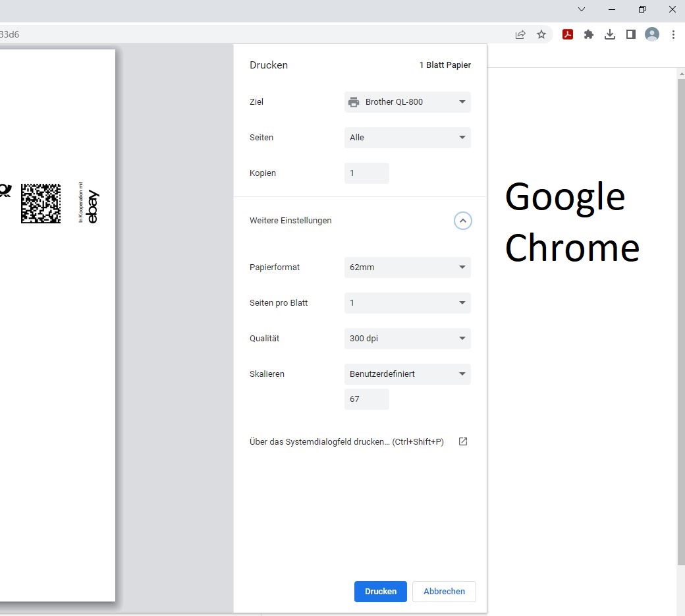Click the Papierformat label
This screenshot has height=616, width=685.
(275, 267)
